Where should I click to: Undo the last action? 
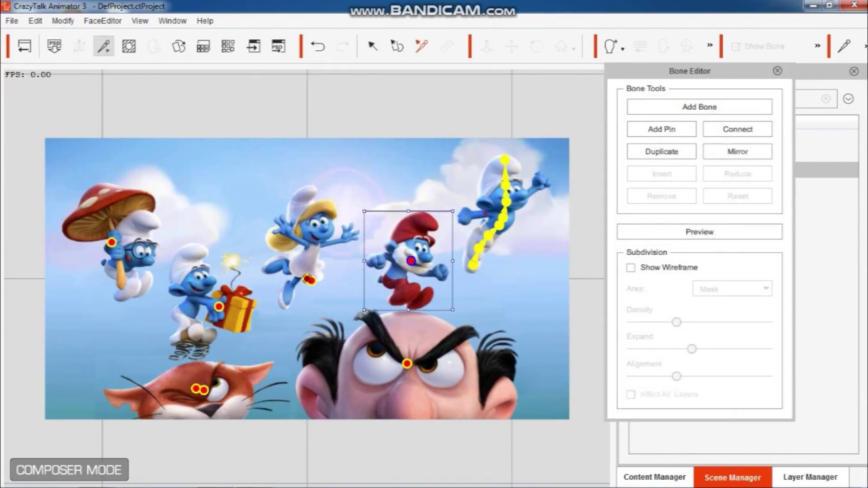[x=317, y=46]
